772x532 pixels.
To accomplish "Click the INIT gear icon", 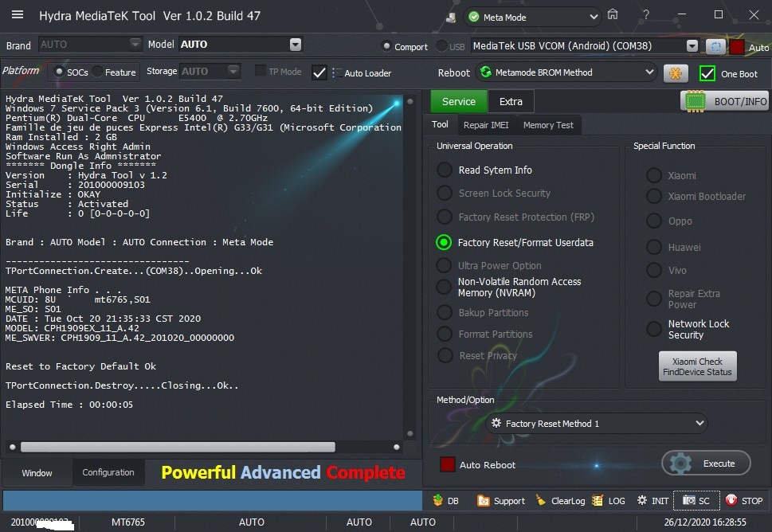I will click(641, 500).
